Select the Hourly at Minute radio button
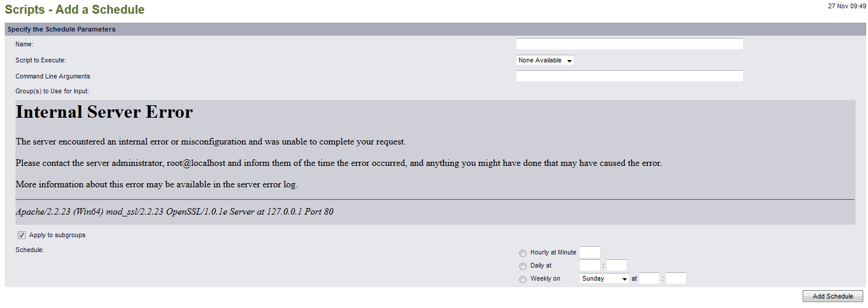Image resolution: width=868 pixels, height=308 pixels. (x=523, y=253)
